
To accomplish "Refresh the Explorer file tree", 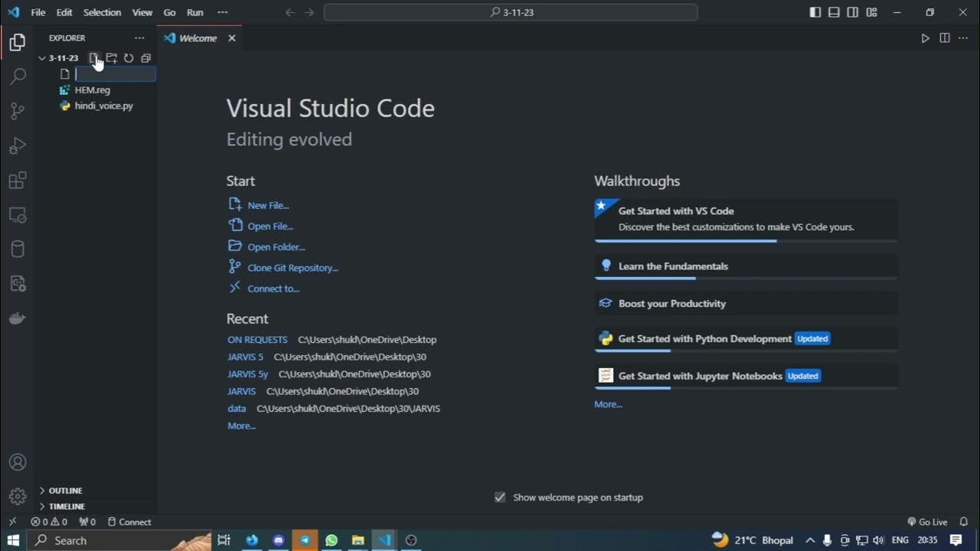I will [129, 58].
